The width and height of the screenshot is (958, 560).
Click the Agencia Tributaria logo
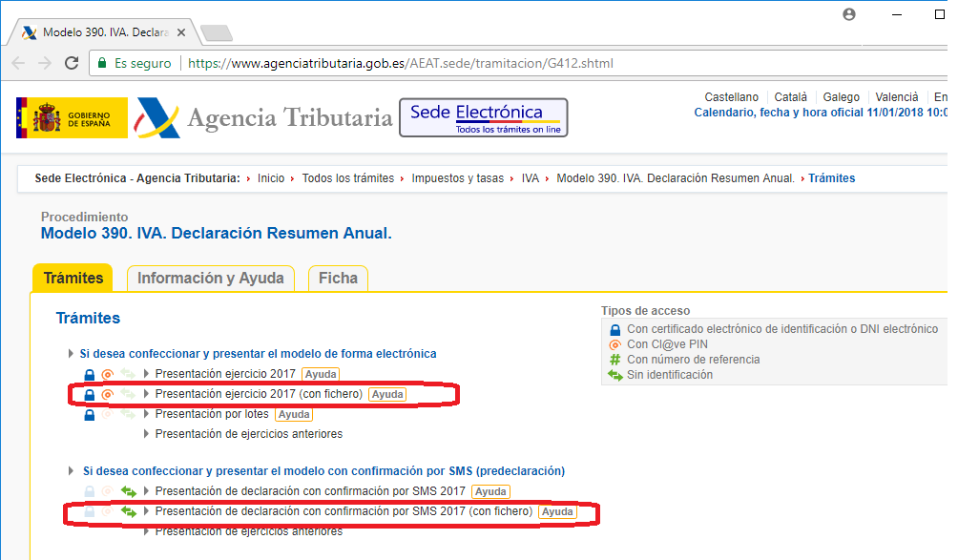click(x=263, y=117)
